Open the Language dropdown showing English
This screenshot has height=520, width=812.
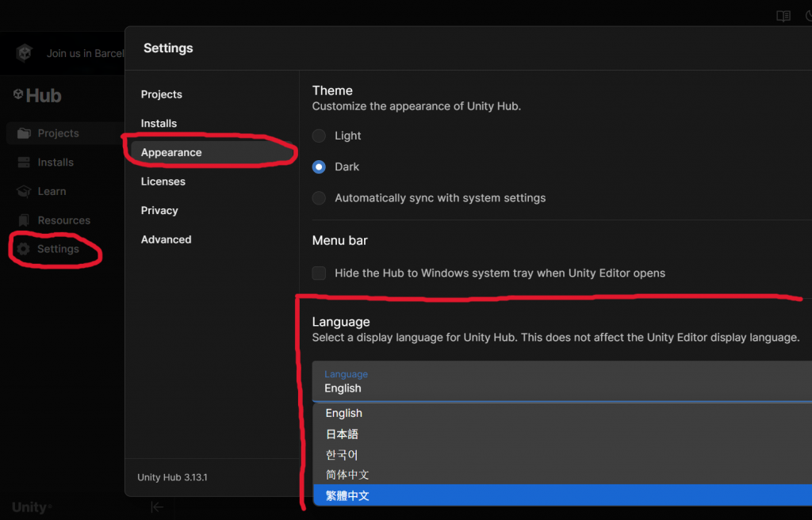(x=562, y=382)
